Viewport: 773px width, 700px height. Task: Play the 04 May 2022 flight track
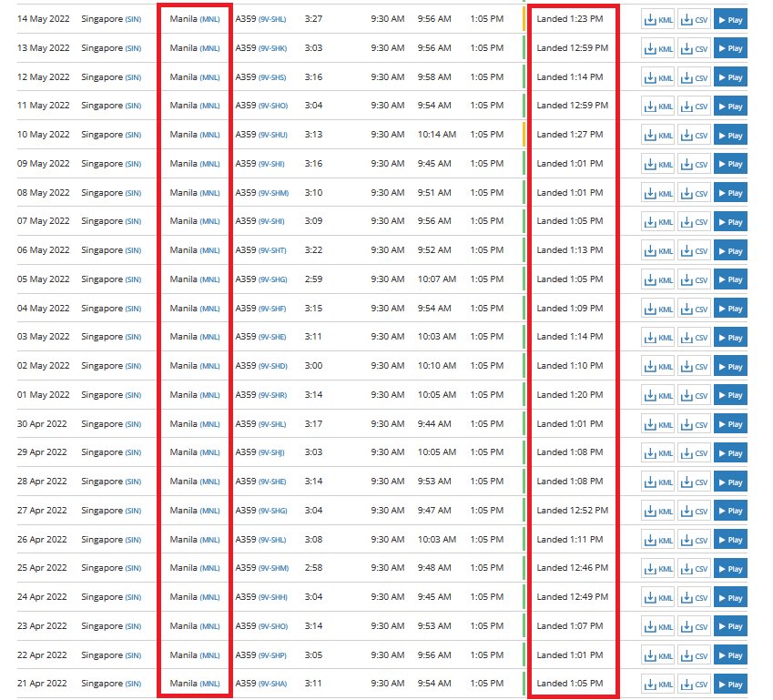[x=730, y=309]
